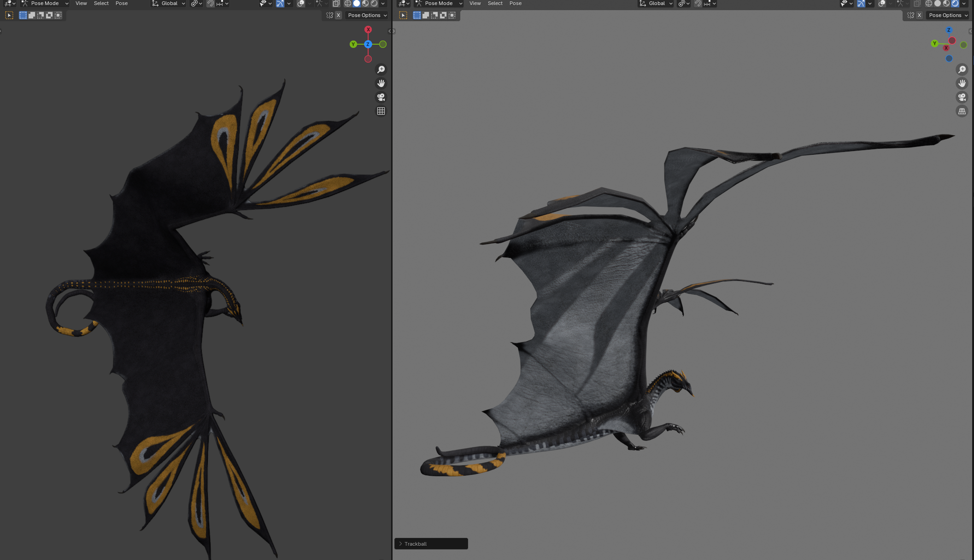Toggle camera view in left viewport
Viewport: 974px width, 560px height.
381,97
